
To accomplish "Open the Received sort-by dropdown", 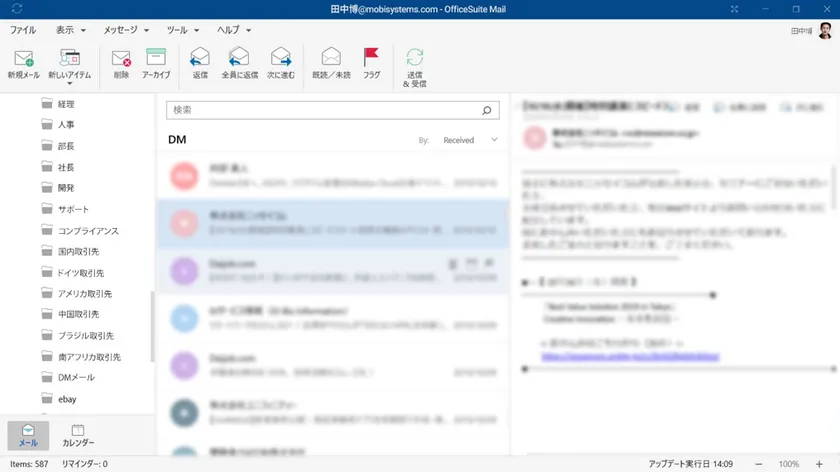I will coord(468,140).
